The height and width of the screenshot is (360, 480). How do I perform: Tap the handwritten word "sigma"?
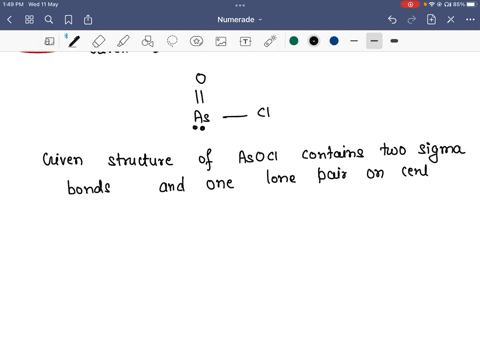(441, 152)
